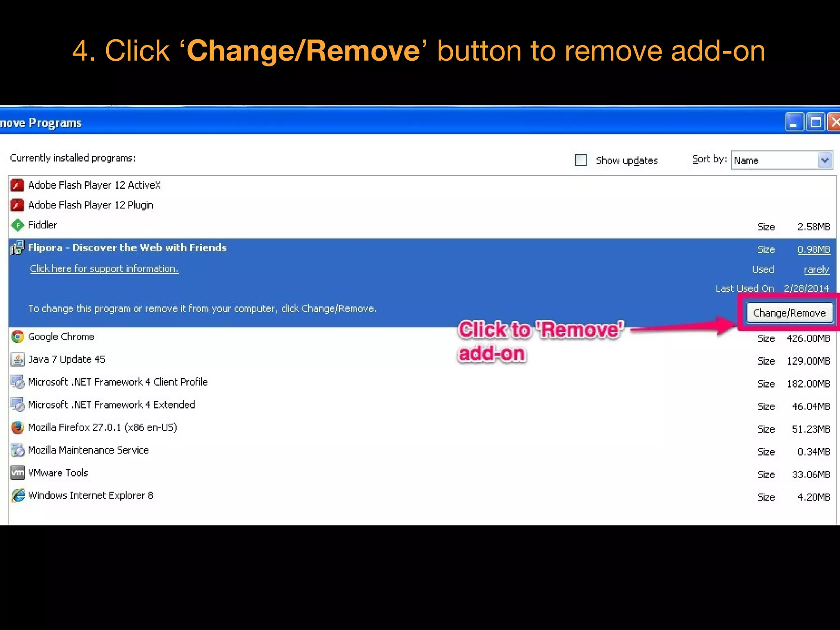Select the Mozilla Maintenance Service entry
Image resolution: width=840 pixels, height=630 pixels.
tap(88, 450)
